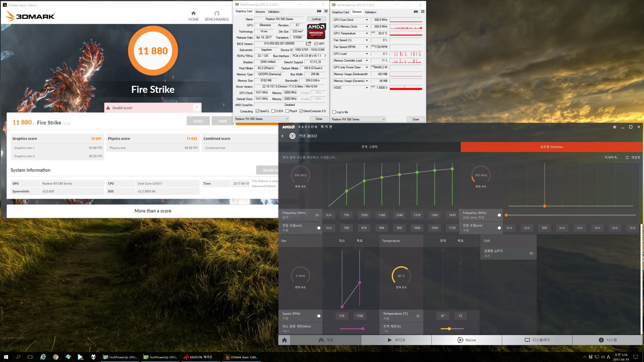644x362 pixels.
Task: Toggle the OpenCL checkbox
Action: (x=257, y=111)
